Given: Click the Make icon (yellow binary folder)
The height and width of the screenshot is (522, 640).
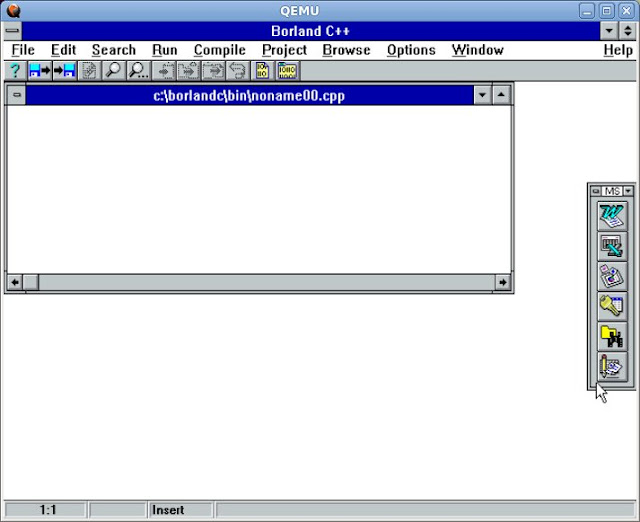Looking at the screenshot, I should pos(287,71).
